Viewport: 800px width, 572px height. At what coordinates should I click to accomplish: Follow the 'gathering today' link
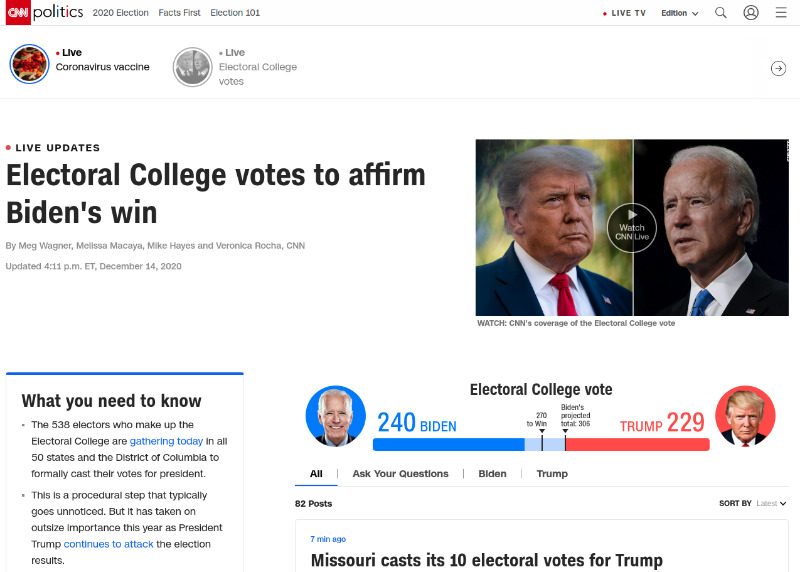(x=166, y=441)
